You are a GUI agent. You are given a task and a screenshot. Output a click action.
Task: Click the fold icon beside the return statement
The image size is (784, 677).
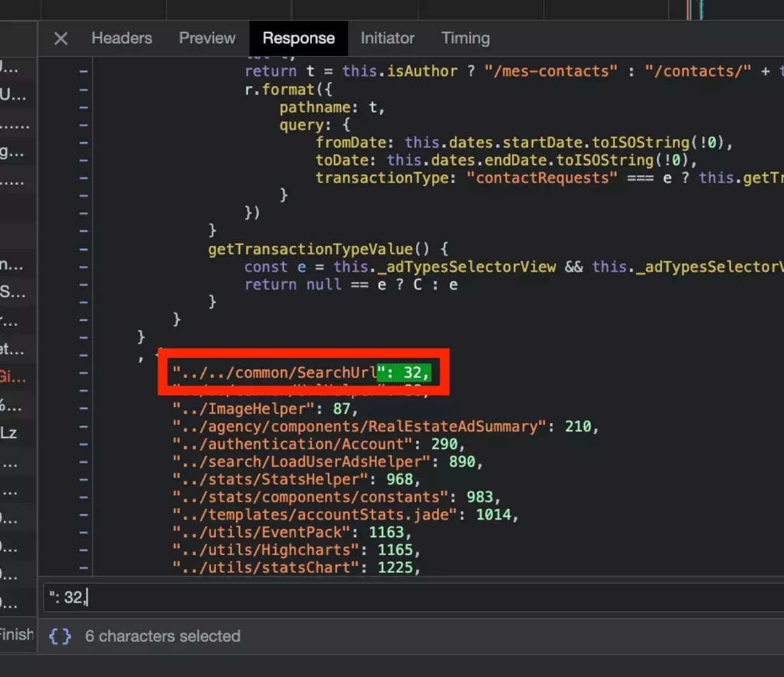point(83,70)
